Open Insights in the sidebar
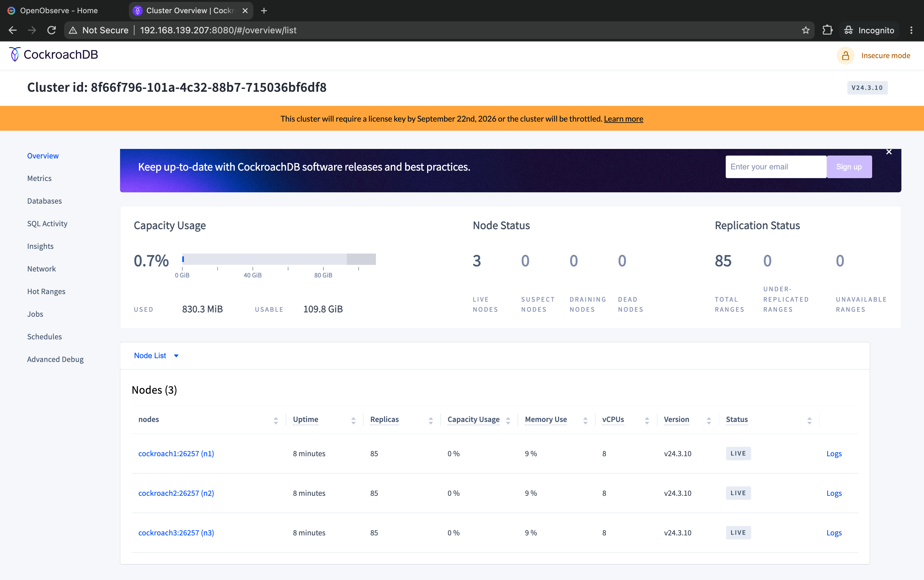The width and height of the screenshot is (924, 580). pyautogui.click(x=40, y=246)
